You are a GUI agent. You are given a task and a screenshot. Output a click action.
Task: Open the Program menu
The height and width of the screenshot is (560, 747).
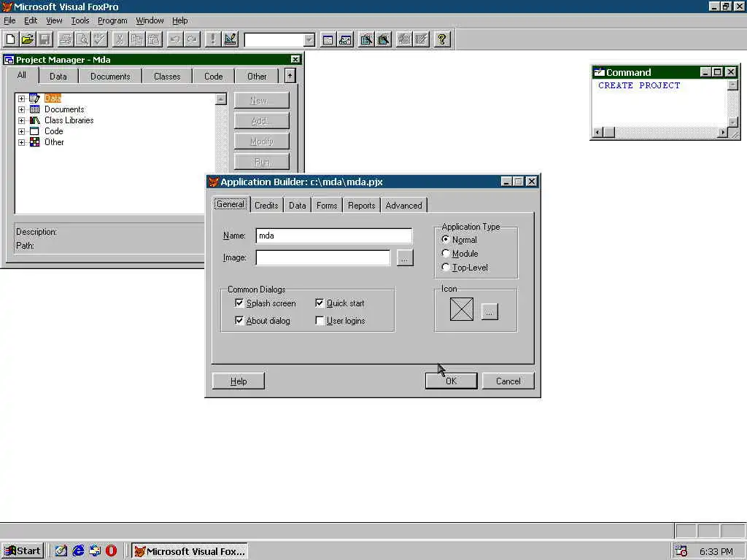pyautogui.click(x=112, y=20)
